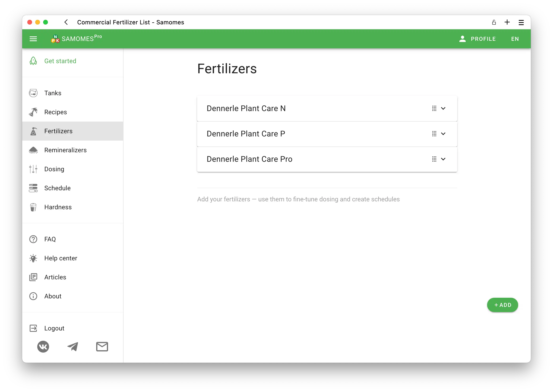553x392 pixels.
Task: Click the VK social icon
Action: pyautogui.click(x=43, y=347)
